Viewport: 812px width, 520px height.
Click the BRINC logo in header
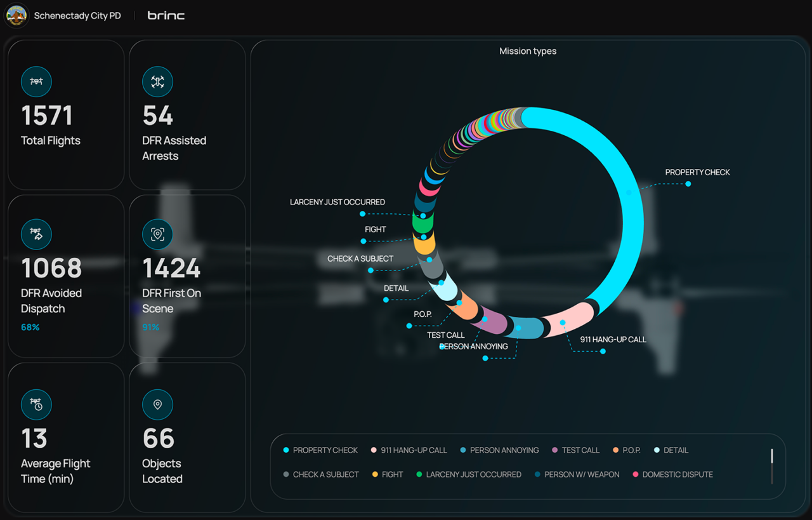tap(166, 15)
